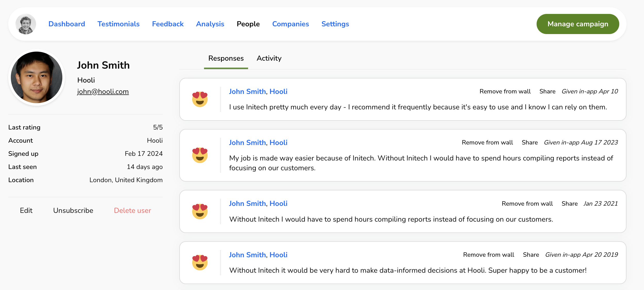
Task: Click the heart-eyes emoji on the Apr 20 2019 response
Action: click(200, 262)
